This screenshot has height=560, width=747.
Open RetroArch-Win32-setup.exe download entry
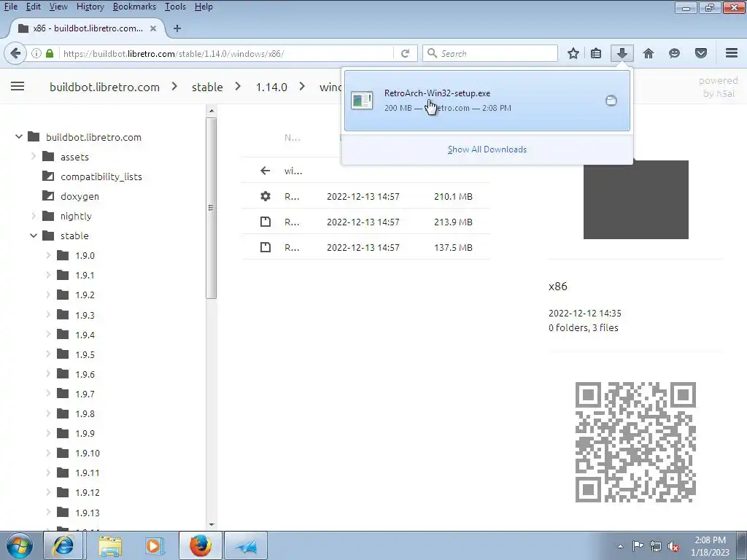pyautogui.click(x=487, y=101)
